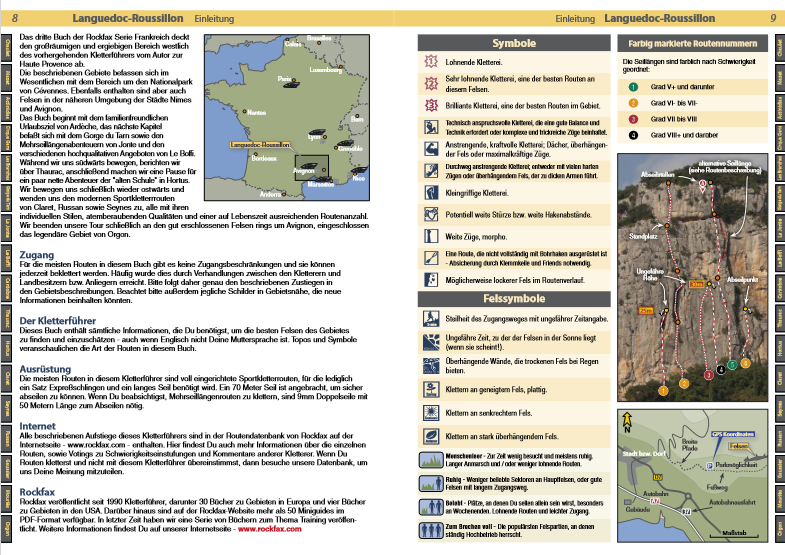This screenshot has width=785, height=555.
Task: Click 'Parkmöglichkeit' label on approach map
Action: coord(736,465)
